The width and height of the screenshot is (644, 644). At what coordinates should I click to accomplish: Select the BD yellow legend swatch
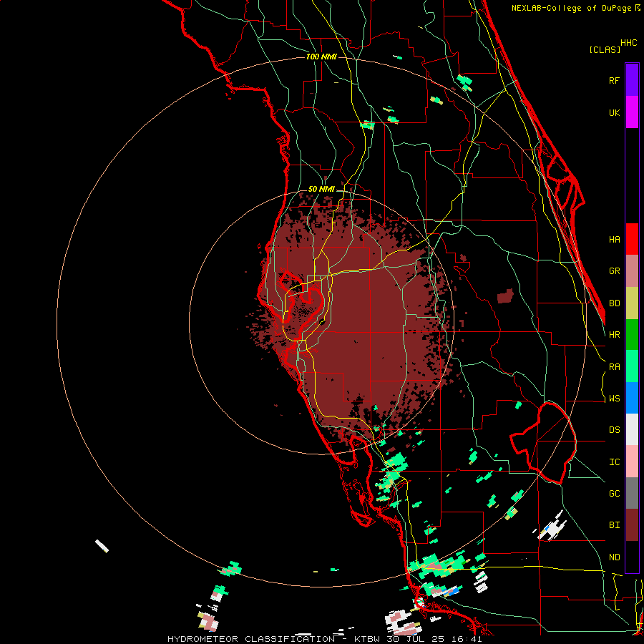(632, 303)
